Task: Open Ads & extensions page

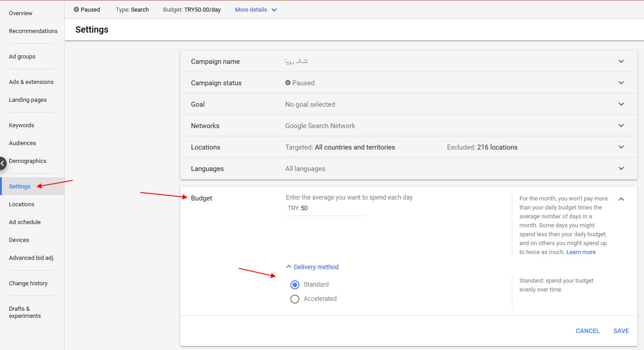Action: (31, 82)
